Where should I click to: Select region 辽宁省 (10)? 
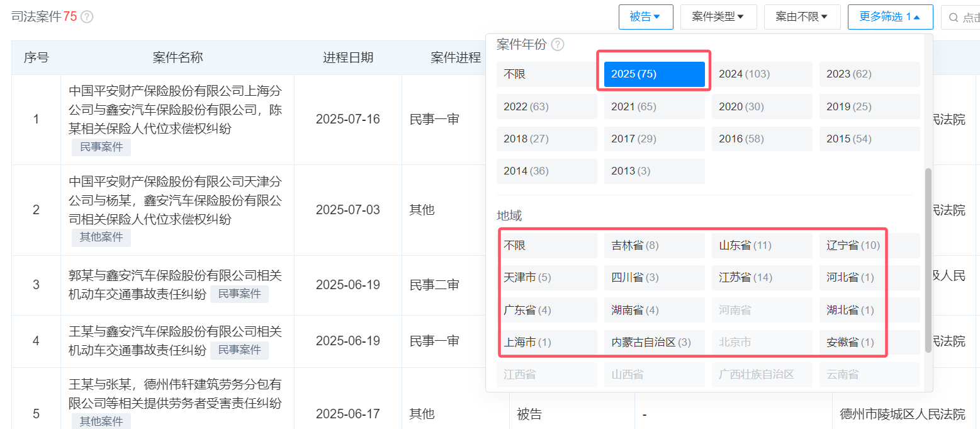pos(870,246)
